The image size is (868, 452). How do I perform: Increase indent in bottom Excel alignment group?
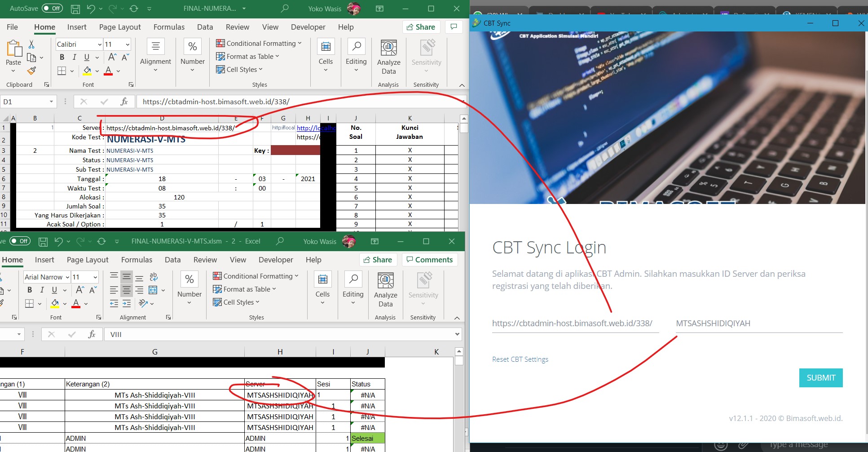(x=127, y=304)
